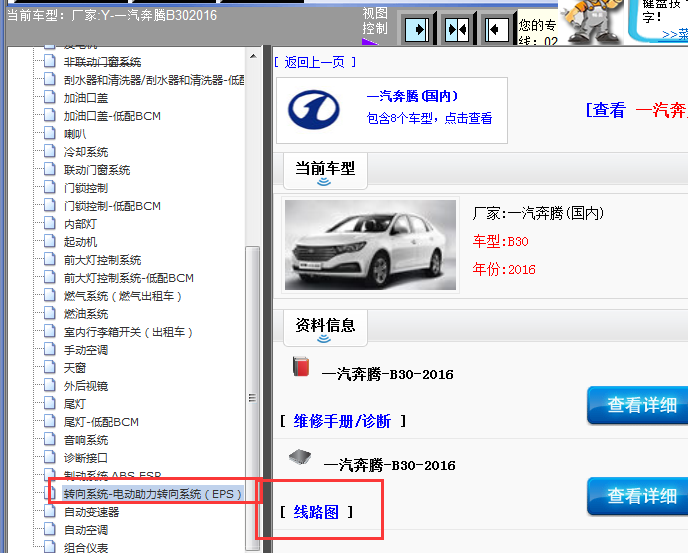
Task: Open 线路图 link
Action: coord(316,512)
